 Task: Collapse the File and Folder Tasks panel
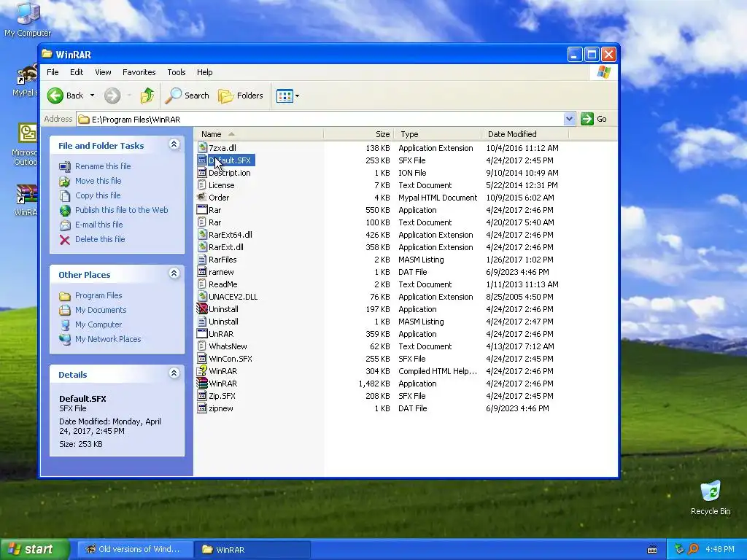click(174, 144)
